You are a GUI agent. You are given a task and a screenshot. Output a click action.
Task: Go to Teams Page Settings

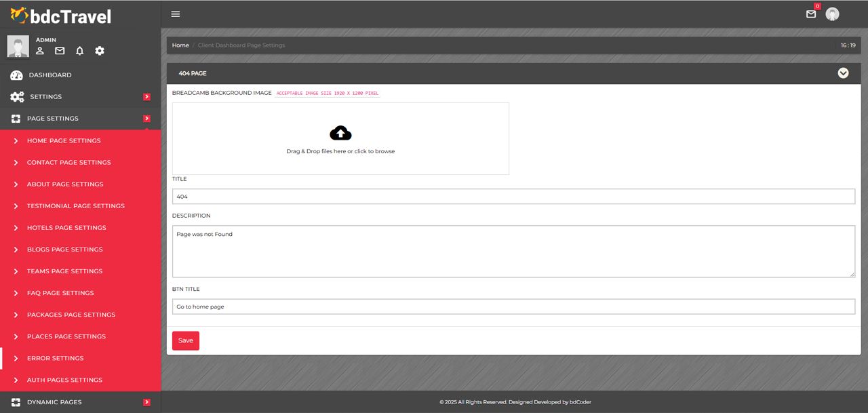coord(81,271)
